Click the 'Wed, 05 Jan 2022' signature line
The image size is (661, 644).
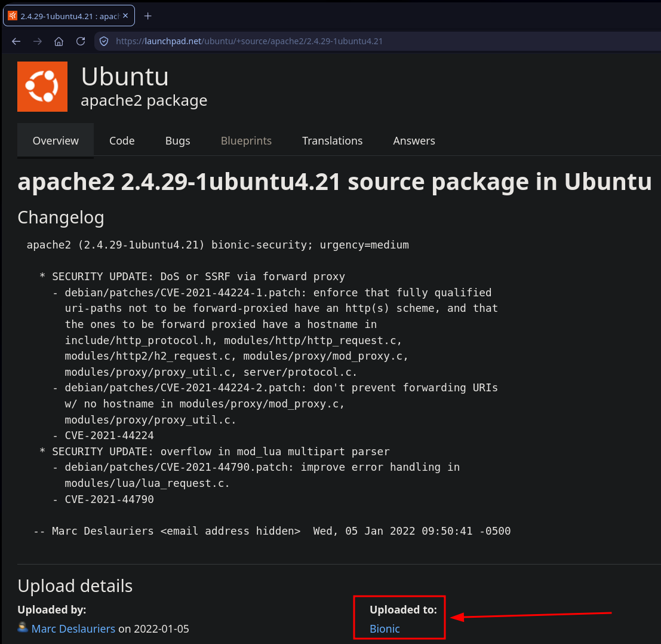[x=272, y=530]
